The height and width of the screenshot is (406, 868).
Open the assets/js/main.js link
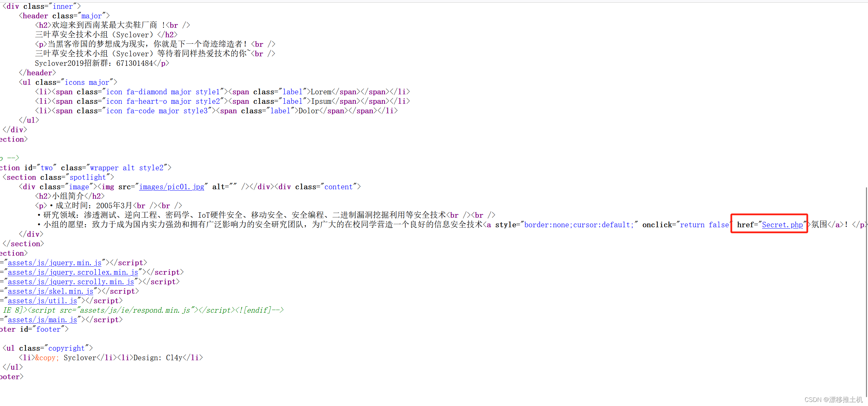click(42, 320)
